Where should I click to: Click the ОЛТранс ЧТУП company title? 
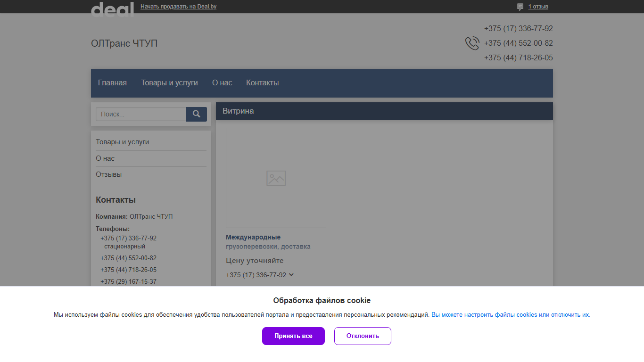(124, 43)
